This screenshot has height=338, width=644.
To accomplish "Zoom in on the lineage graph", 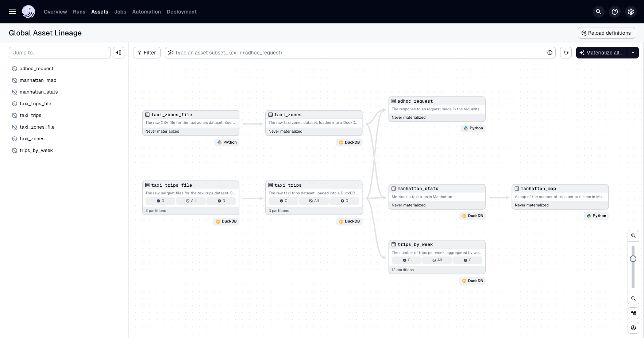I will (x=633, y=236).
